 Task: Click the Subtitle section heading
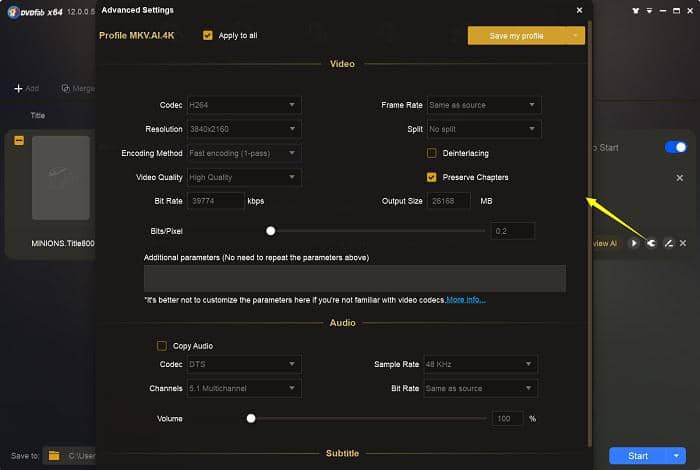tap(342, 453)
